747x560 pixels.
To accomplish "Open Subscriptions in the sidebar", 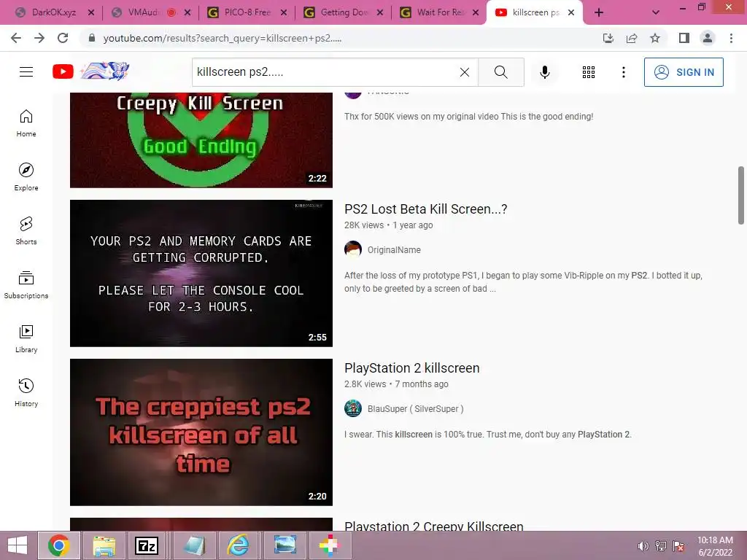I will [26, 285].
